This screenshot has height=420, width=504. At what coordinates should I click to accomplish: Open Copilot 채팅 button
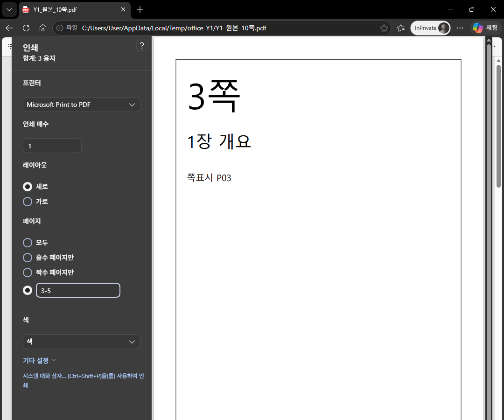click(x=485, y=28)
